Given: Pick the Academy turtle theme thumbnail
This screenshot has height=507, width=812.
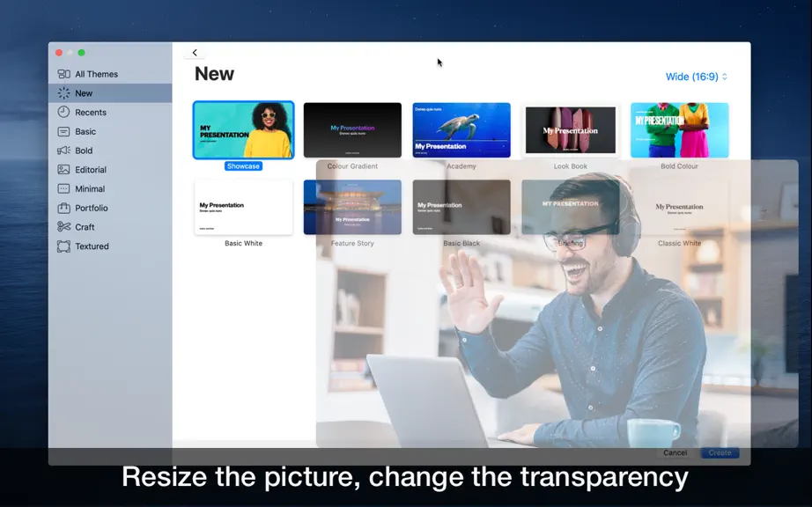Looking at the screenshot, I should click(461, 130).
